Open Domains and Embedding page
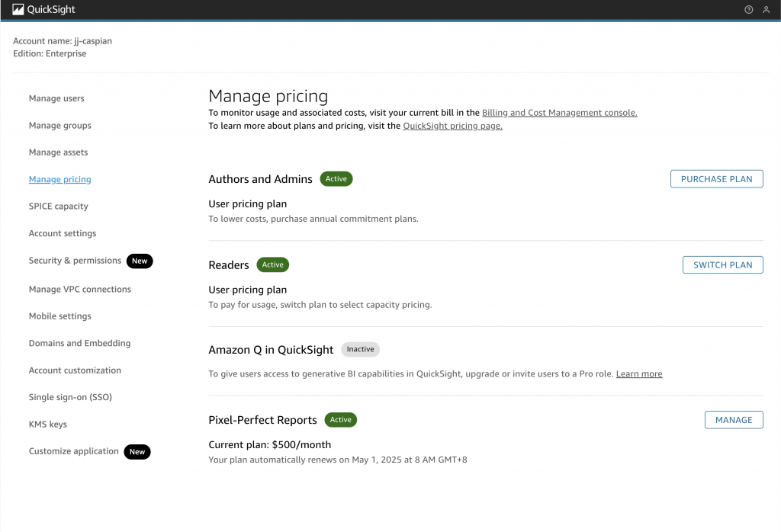 [x=79, y=344]
